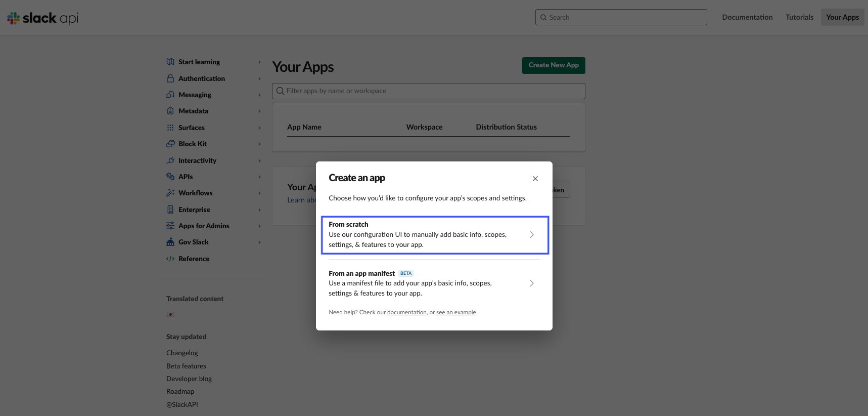Click the Gov Slack building icon
Image resolution: width=868 pixels, height=416 pixels.
pos(170,242)
